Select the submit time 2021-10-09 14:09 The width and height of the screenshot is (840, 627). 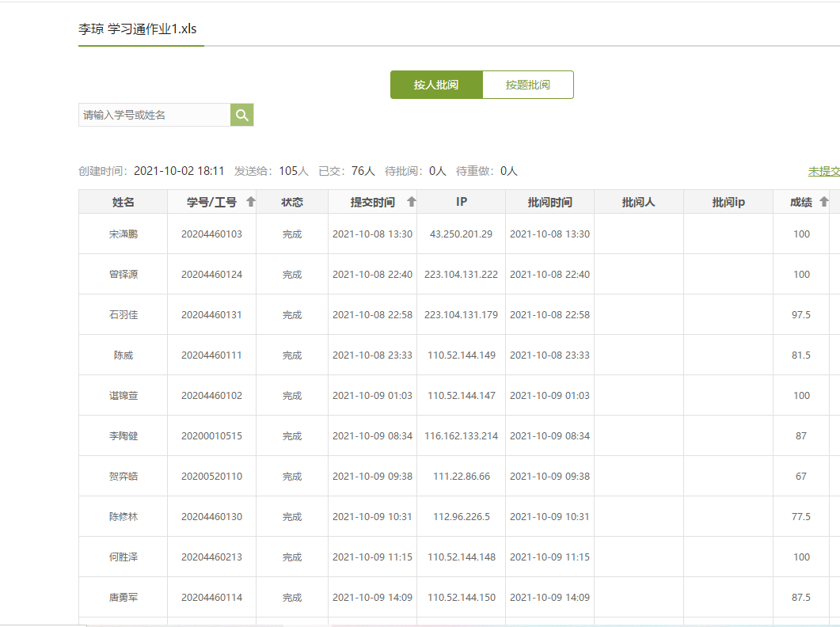click(372, 598)
